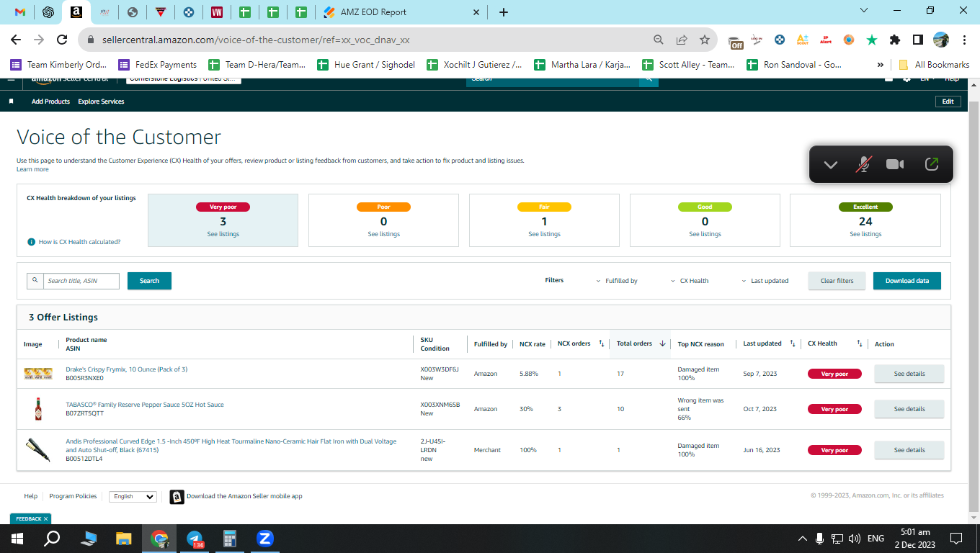
Task: Bookmark this page with the star icon
Action: (704, 40)
